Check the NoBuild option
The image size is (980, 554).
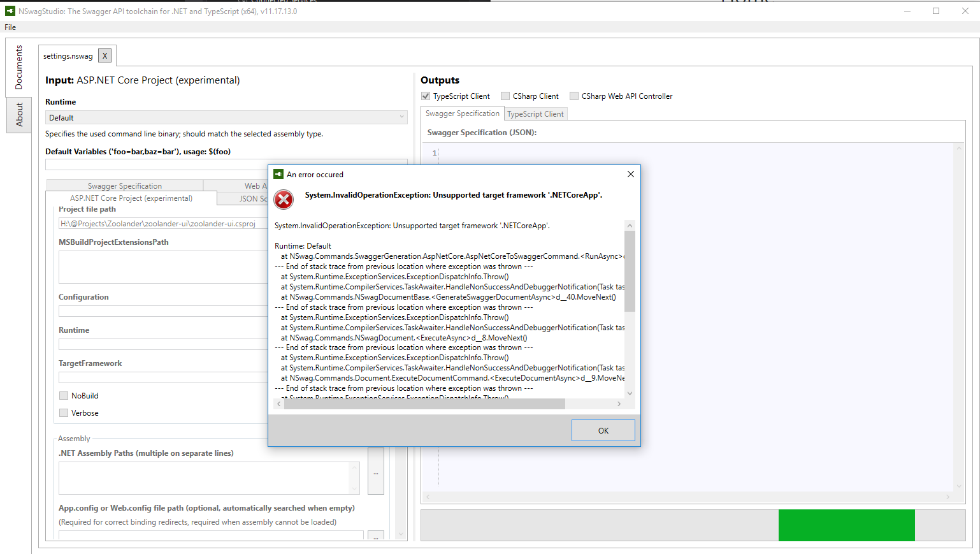(x=64, y=395)
